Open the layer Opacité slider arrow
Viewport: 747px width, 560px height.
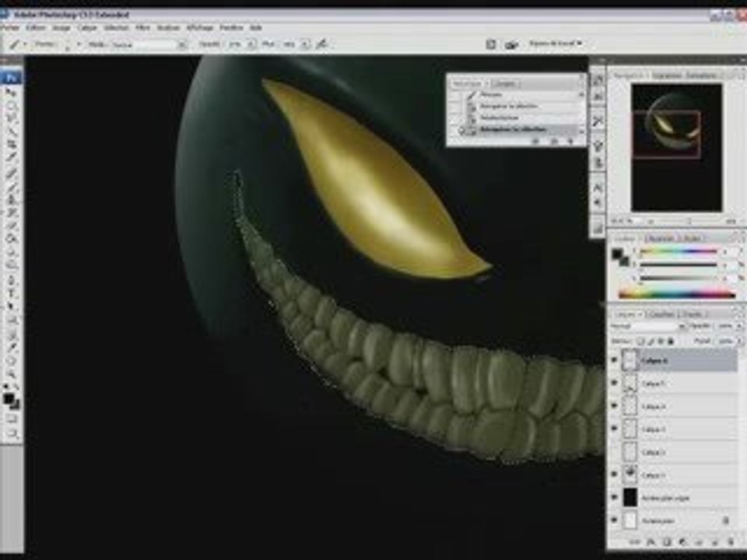pyautogui.click(x=739, y=327)
